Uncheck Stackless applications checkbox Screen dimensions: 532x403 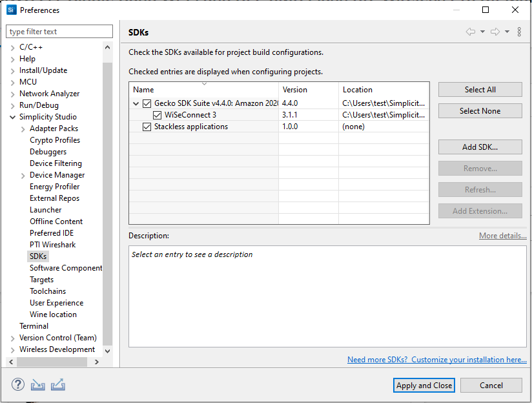[147, 127]
